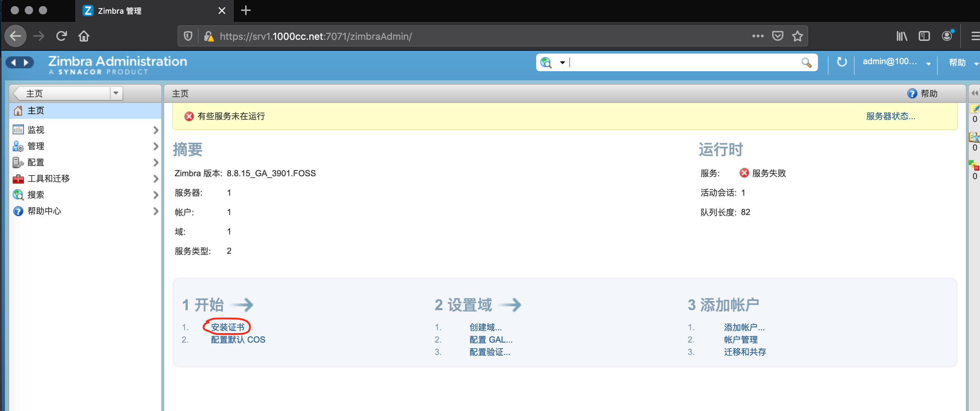Click the insecure connection lock warning icon
This screenshot has width=980, height=411.
coord(209,36)
